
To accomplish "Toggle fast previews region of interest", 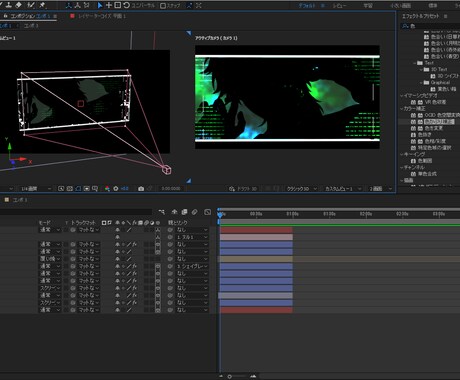I will (x=61, y=189).
